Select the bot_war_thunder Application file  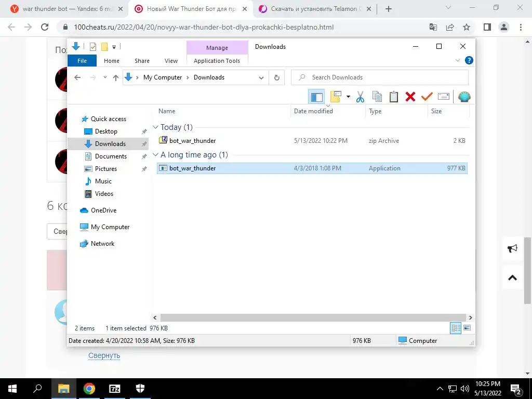[312, 168]
